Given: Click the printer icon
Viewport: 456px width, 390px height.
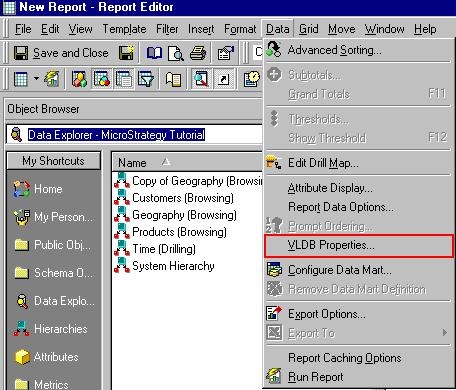Looking at the screenshot, I should tap(198, 53).
